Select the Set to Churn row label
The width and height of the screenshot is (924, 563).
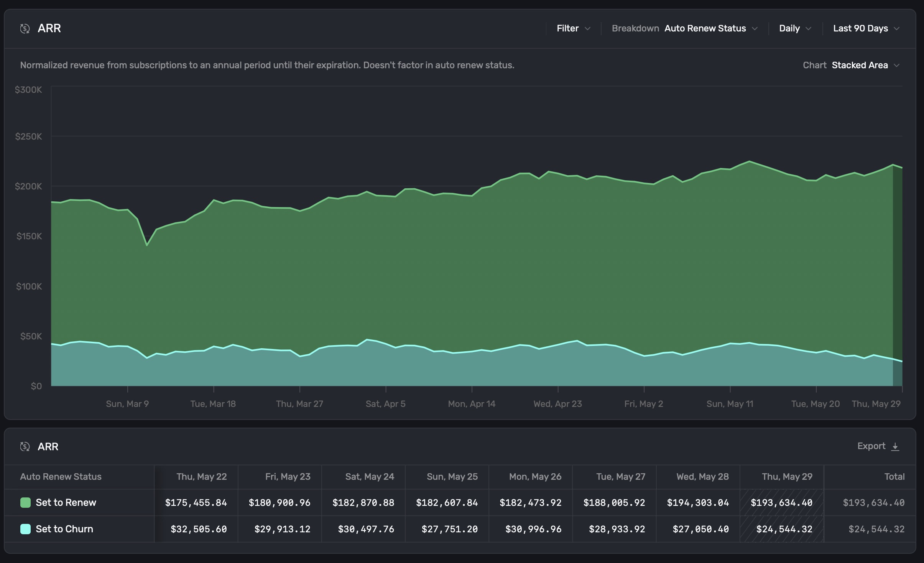[x=64, y=529]
